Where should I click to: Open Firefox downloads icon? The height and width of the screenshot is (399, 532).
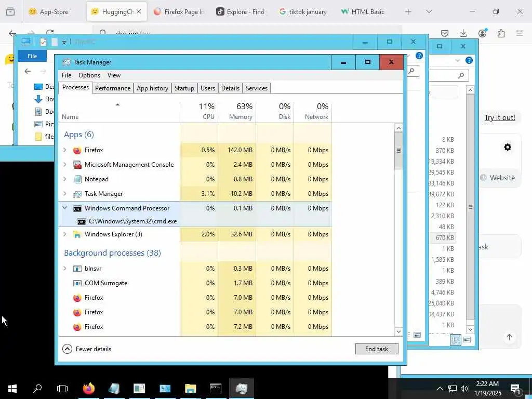[x=463, y=33]
